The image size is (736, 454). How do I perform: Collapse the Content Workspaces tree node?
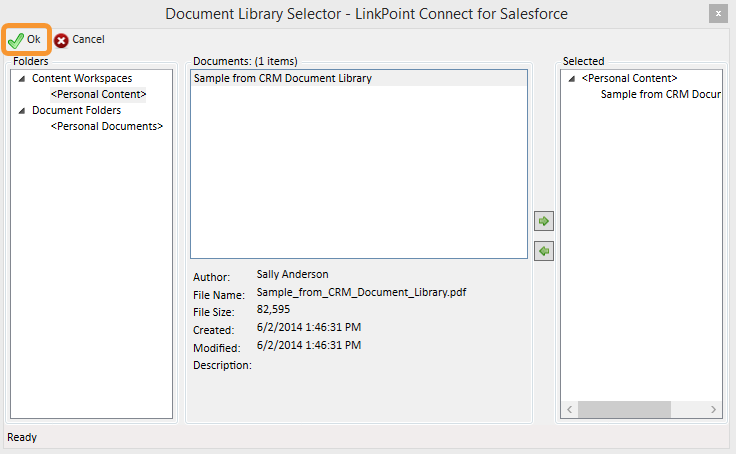22,78
